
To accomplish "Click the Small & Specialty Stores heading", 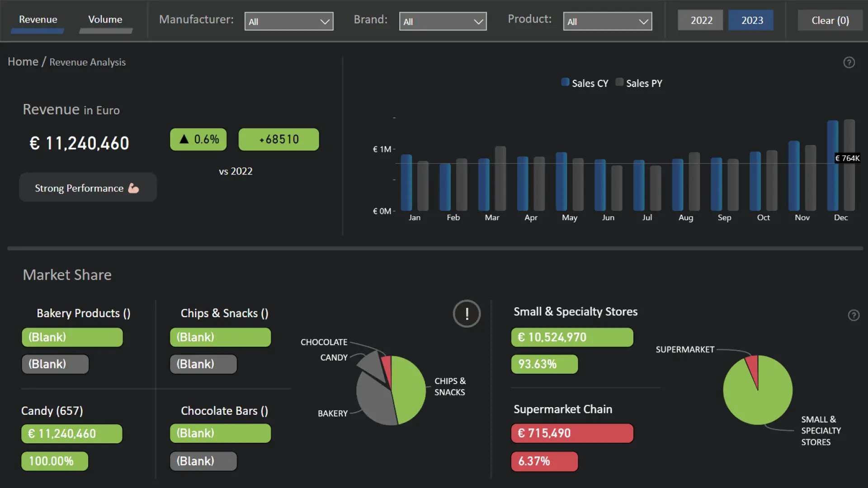I will click(576, 312).
